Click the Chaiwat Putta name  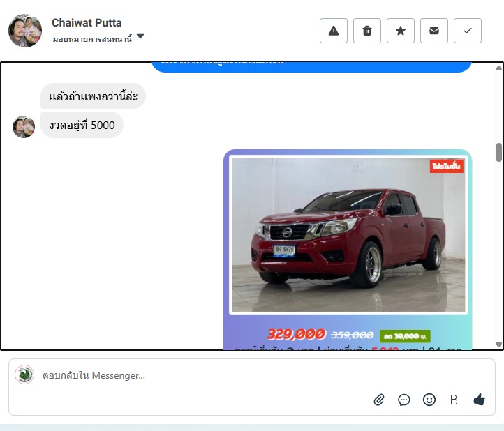pos(87,23)
